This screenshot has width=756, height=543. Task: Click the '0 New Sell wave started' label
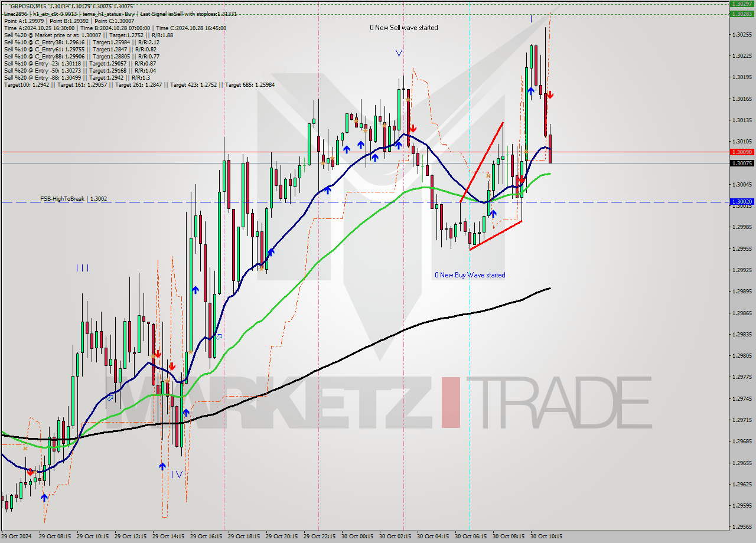pos(404,28)
